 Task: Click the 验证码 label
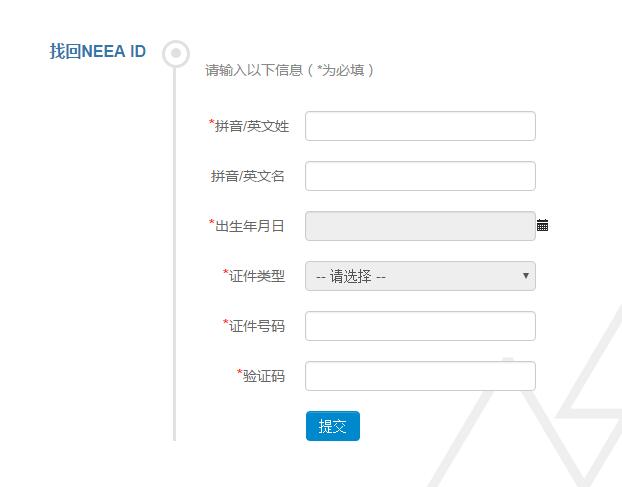coord(263,376)
